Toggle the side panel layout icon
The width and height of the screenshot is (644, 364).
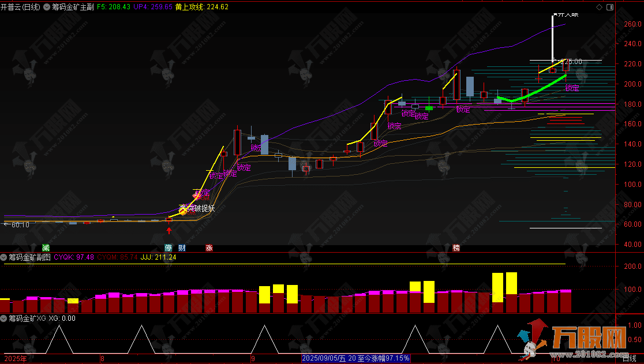[609, 7]
